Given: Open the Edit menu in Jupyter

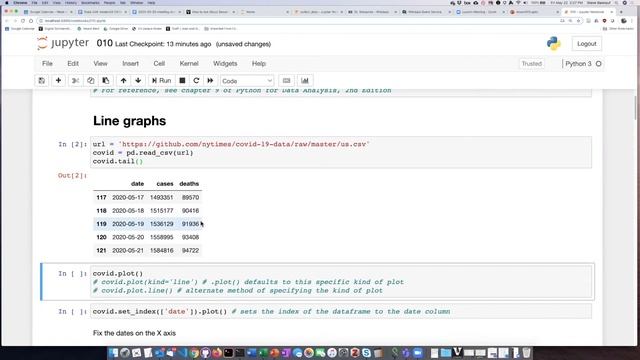Looking at the screenshot, I should click(x=73, y=64).
